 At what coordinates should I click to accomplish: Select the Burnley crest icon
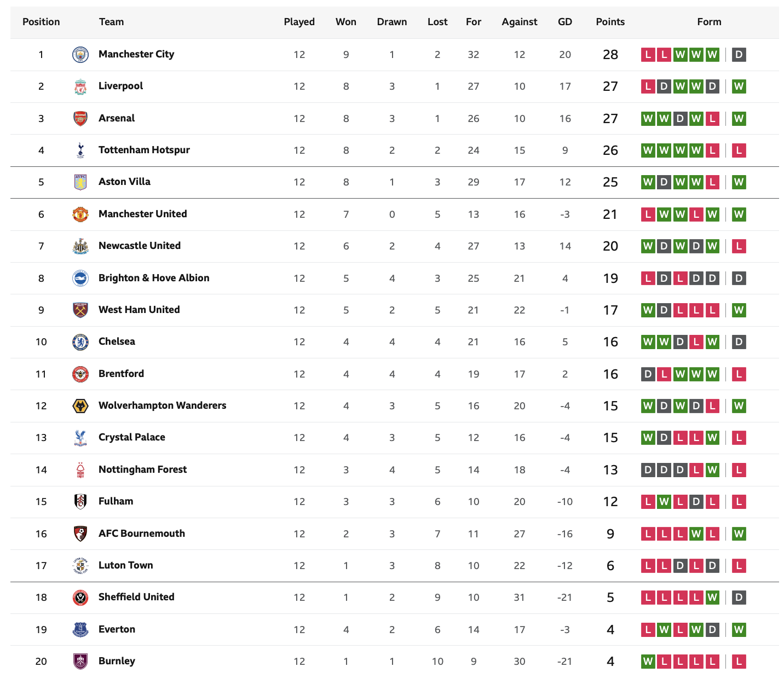(x=80, y=661)
